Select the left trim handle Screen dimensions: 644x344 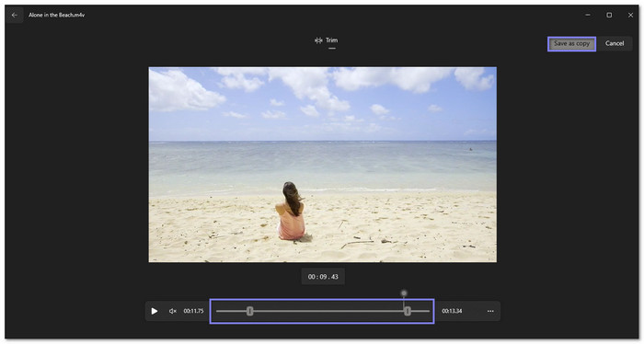[249, 311]
